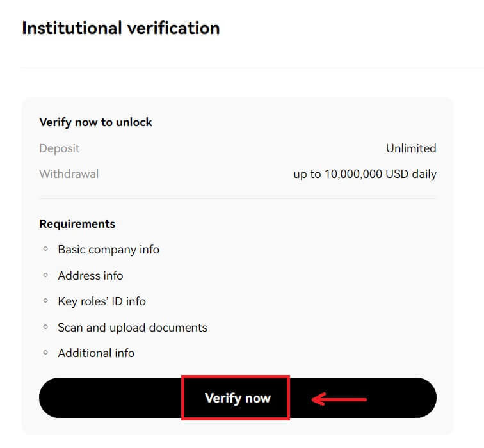Click the divider line above Requirements
Screen dimensions: 484x448
[238, 198]
